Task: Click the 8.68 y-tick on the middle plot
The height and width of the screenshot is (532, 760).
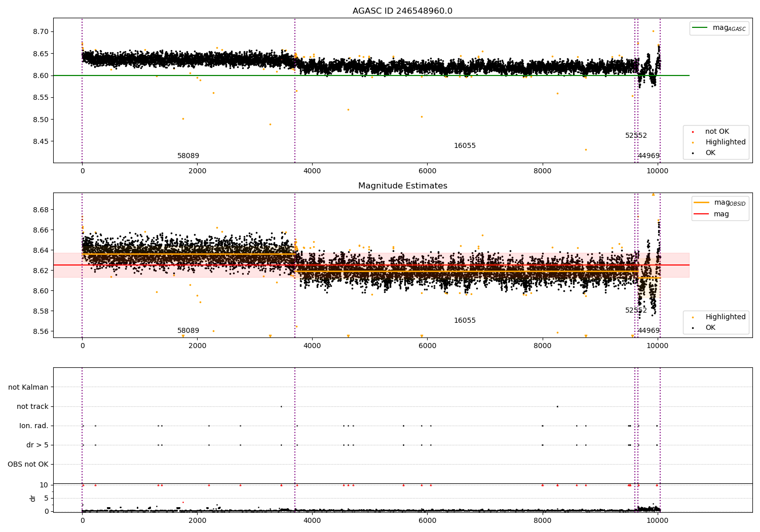Action: (41, 210)
